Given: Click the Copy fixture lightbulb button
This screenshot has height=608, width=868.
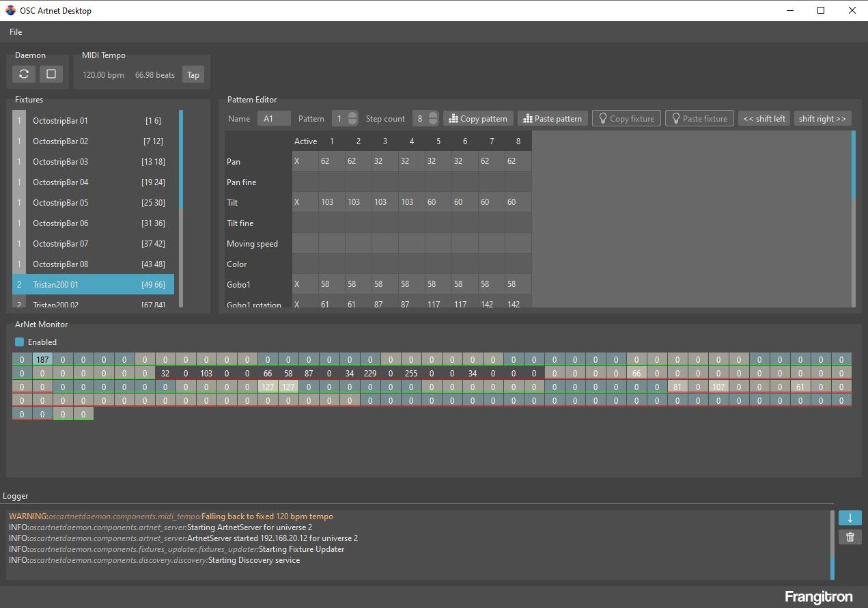Looking at the screenshot, I should 626,119.
